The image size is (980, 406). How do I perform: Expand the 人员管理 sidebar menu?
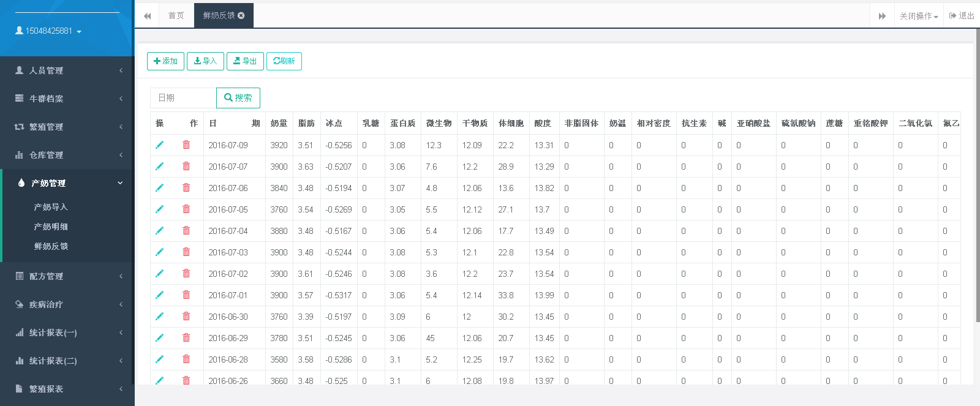coord(67,70)
